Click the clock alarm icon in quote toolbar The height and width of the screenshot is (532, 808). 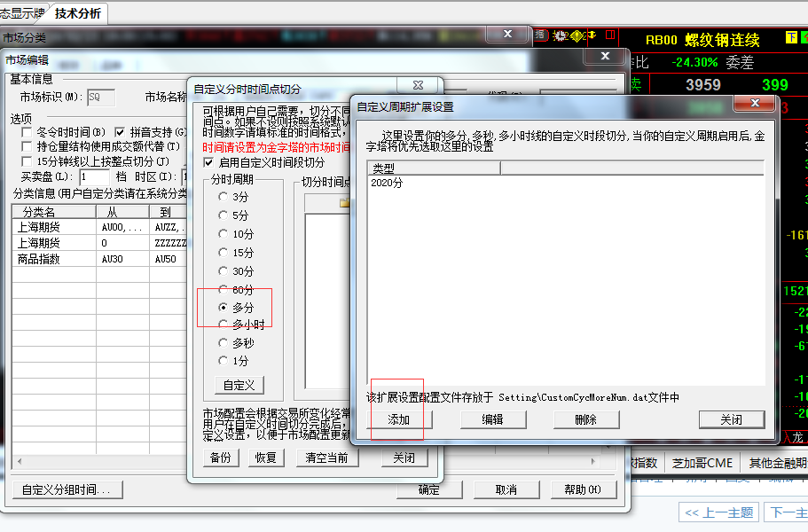pos(561,35)
